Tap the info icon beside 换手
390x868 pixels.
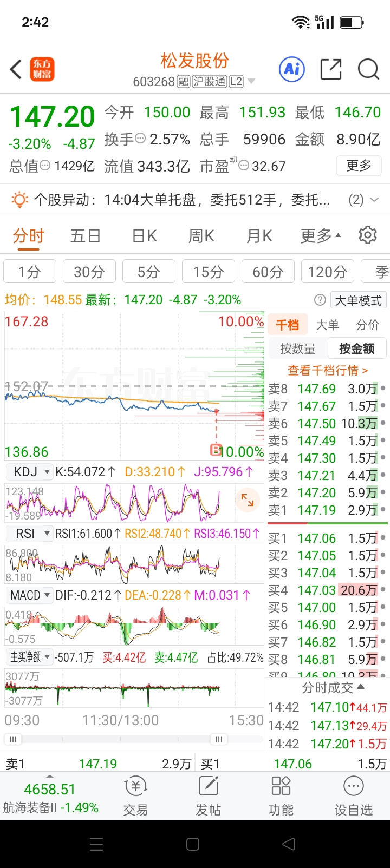[140, 139]
